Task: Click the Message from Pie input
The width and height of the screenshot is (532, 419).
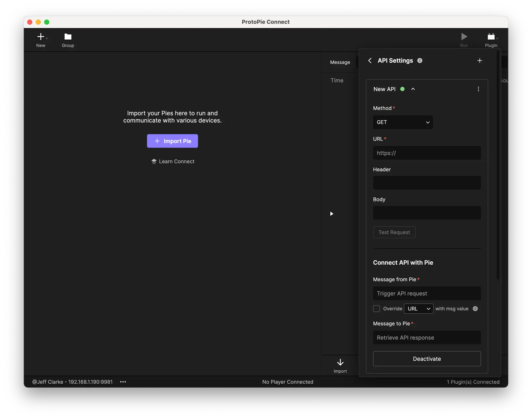Action: point(427,293)
